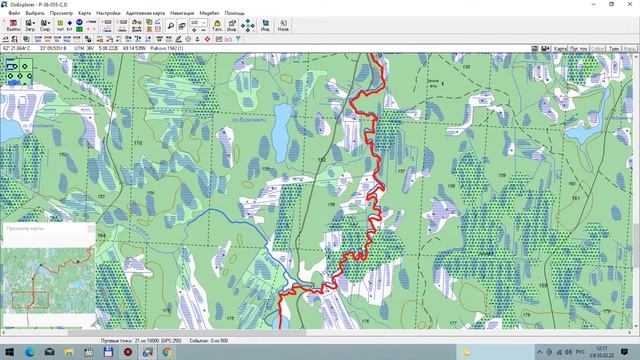Click the cyan filter funnel icon
Screen dimensions: 640x360
(x=238, y=39)
